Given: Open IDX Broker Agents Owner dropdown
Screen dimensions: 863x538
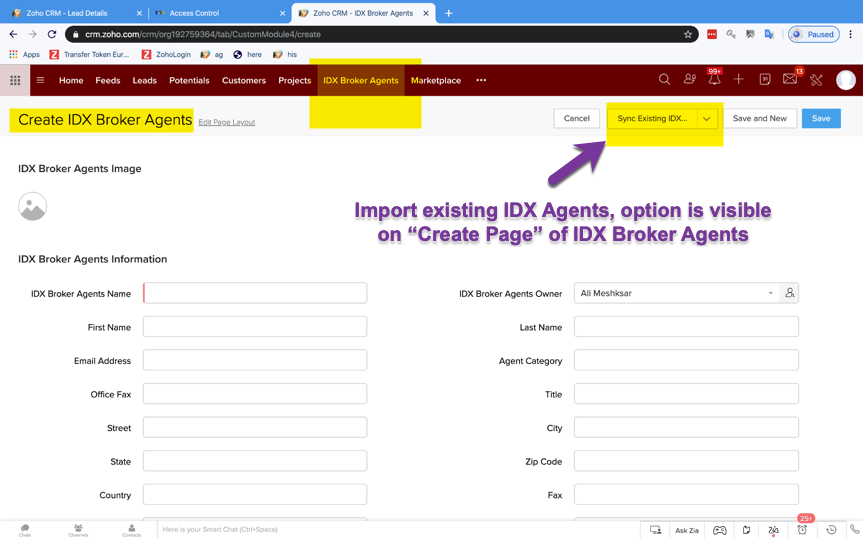Looking at the screenshot, I should point(677,293).
